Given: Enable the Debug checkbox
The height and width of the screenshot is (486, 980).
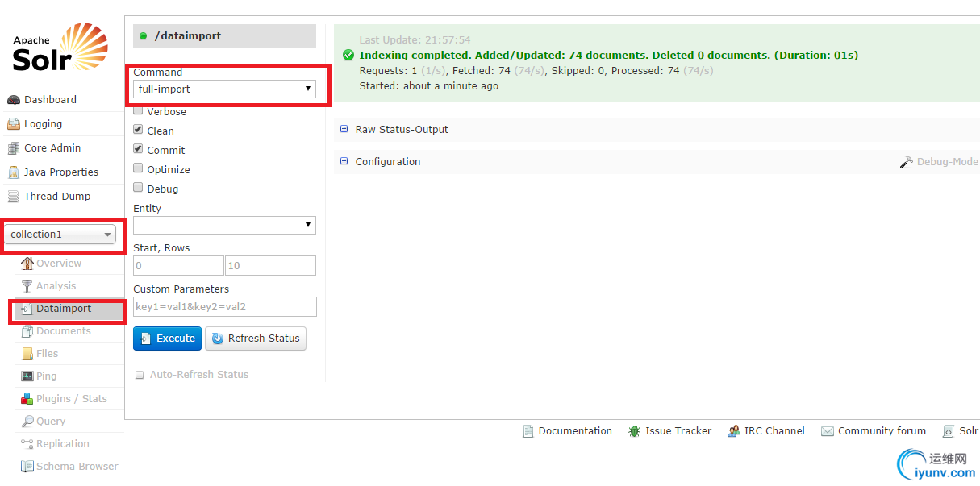Looking at the screenshot, I should tap(138, 188).
